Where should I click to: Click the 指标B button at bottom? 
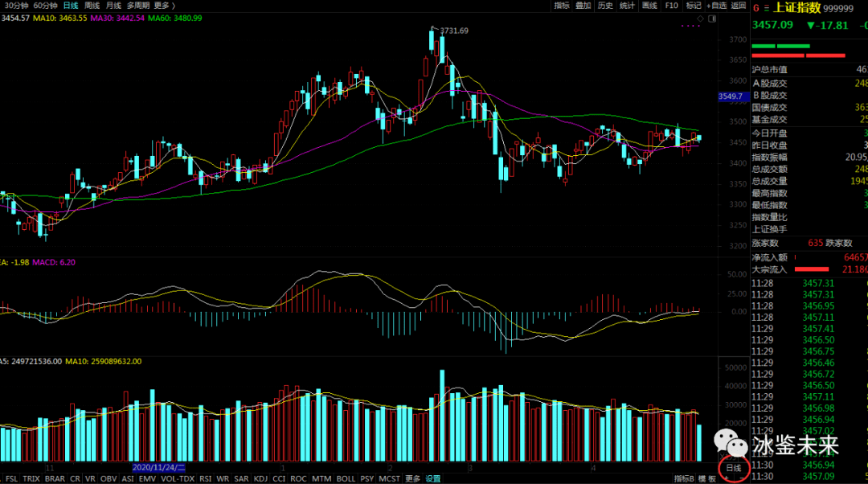[x=684, y=478]
